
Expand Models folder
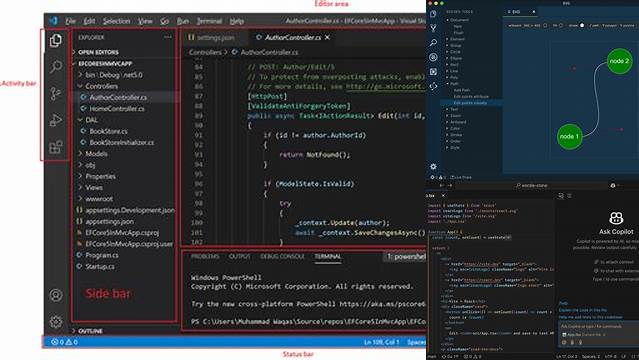click(93, 154)
